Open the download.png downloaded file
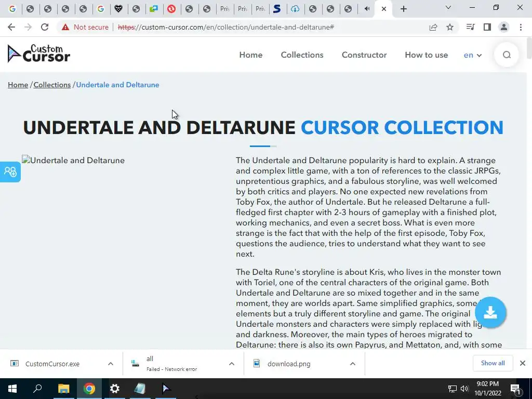The height and width of the screenshot is (399, 532). click(289, 364)
